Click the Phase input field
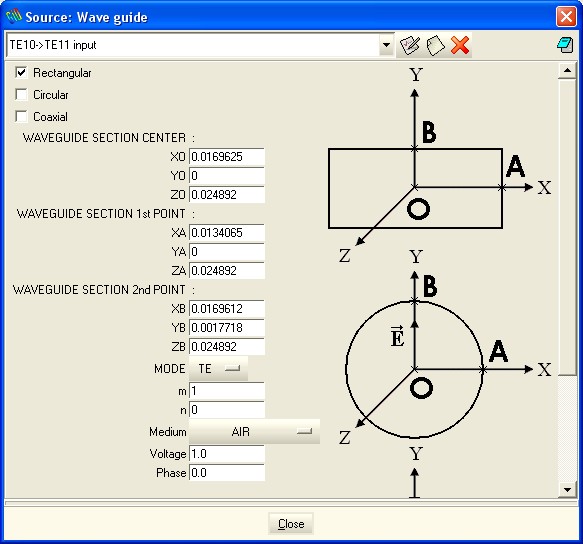 click(x=227, y=473)
